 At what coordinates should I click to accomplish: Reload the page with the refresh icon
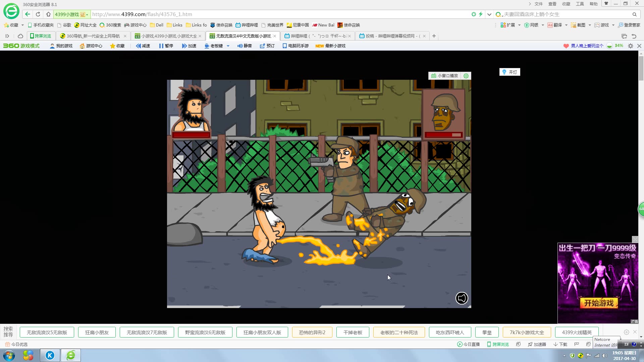click(x=38, y=14)
